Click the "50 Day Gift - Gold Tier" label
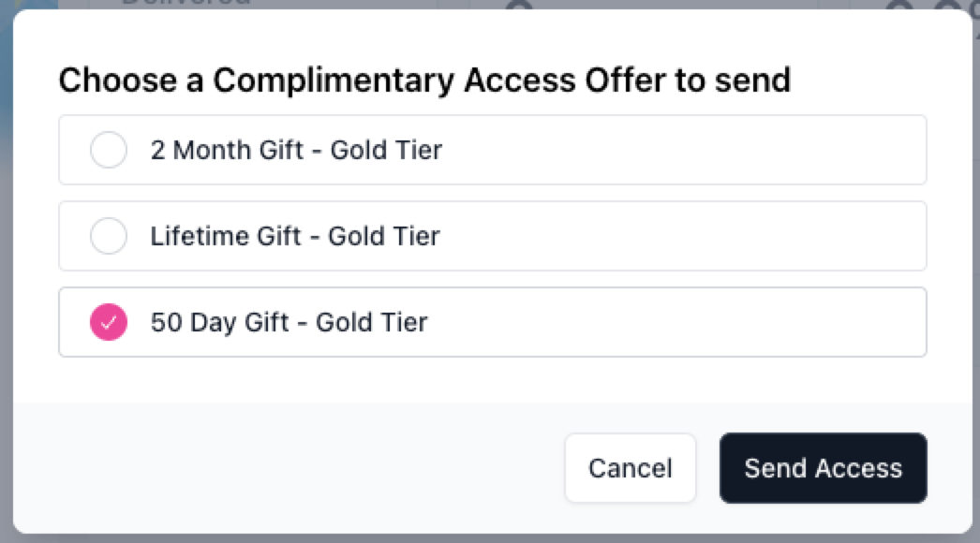This screenshot has width=980, height=543. click(289, 322)
